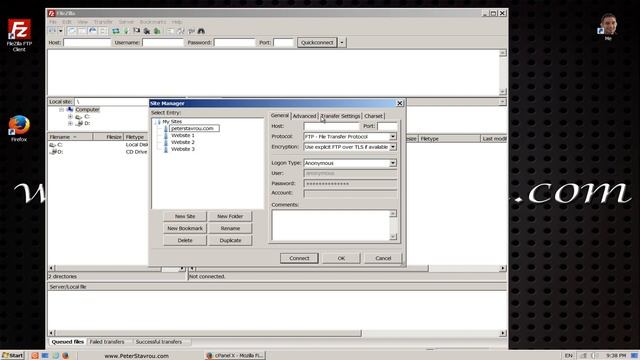
Task: Click the Firefox icon in taskbar quick launch
Action: [65, 356]
